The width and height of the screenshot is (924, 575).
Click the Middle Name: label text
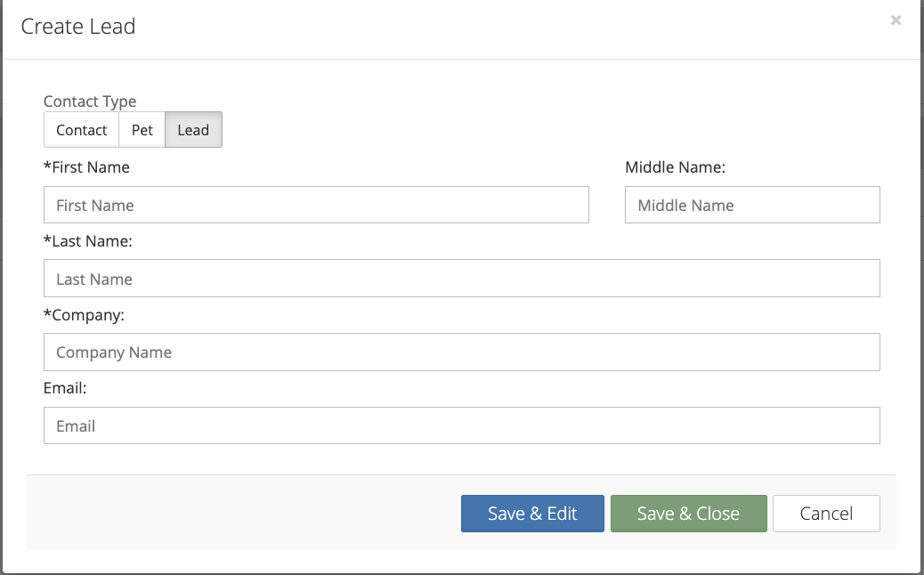point(675,167)
